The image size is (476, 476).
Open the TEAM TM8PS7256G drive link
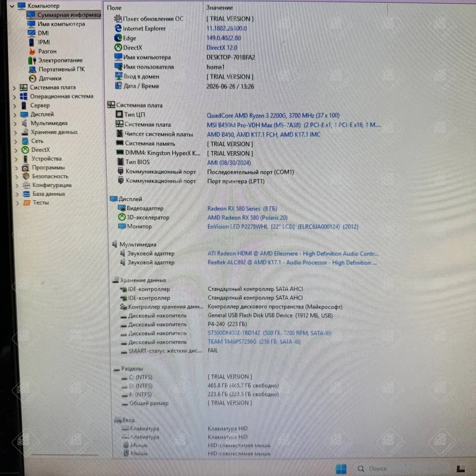(x=254, y=341)
